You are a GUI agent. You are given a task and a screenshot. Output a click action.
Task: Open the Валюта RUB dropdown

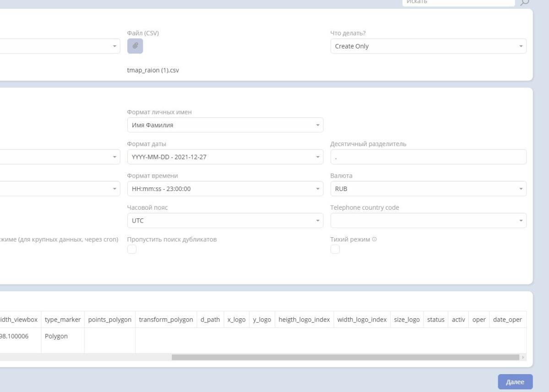pos(428,189)
